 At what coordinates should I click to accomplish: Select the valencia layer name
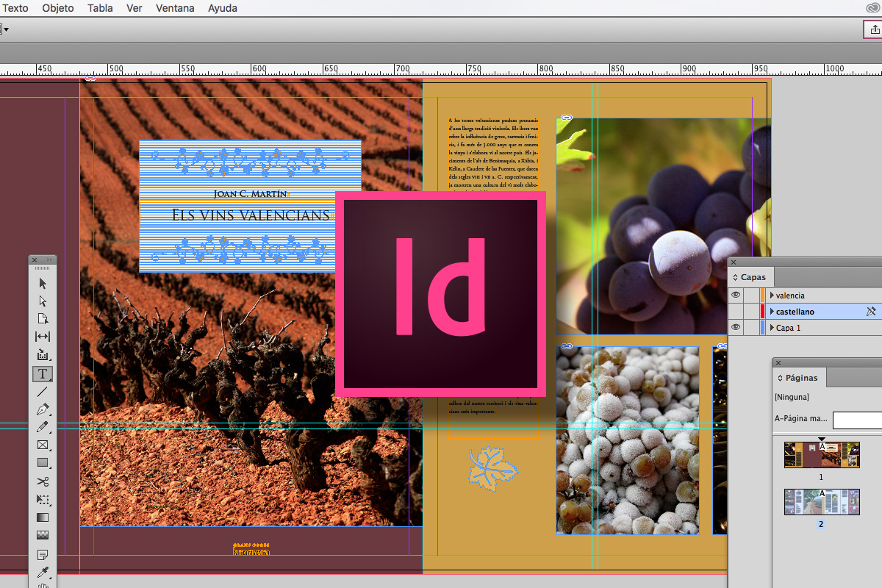point(790,295)
